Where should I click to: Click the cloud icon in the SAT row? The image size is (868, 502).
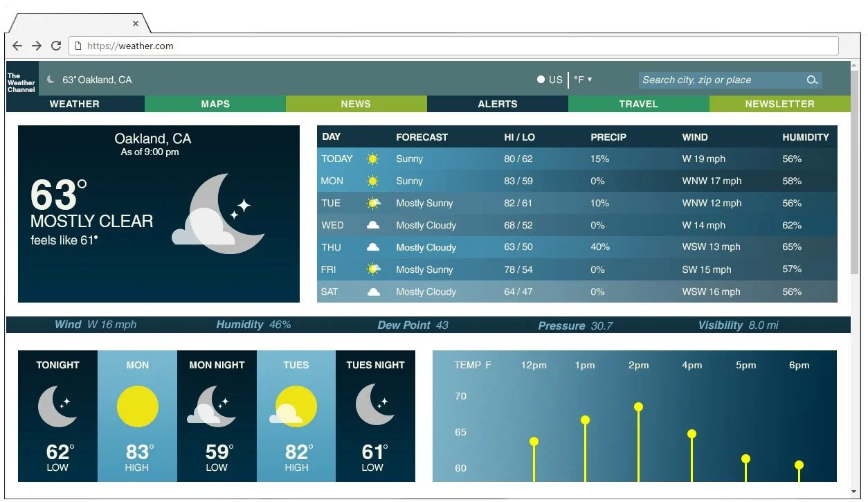point(373,292)
